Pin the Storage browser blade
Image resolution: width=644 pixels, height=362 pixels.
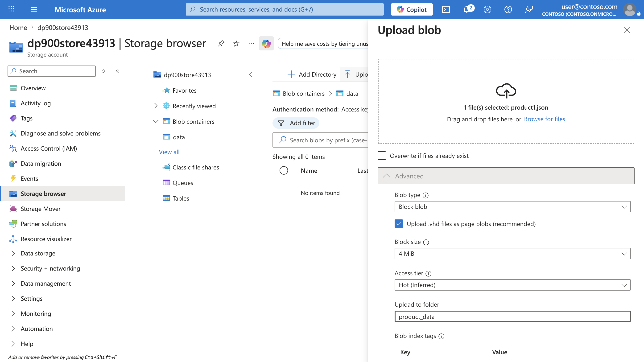coord(221,44)
